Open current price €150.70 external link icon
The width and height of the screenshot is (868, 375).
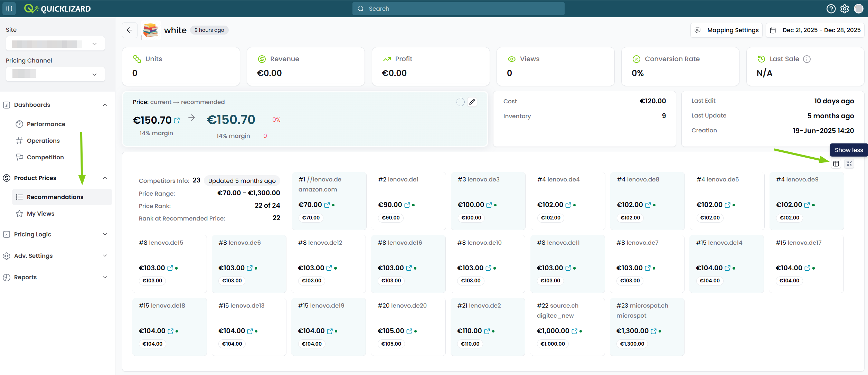click(x=177, y=120)
